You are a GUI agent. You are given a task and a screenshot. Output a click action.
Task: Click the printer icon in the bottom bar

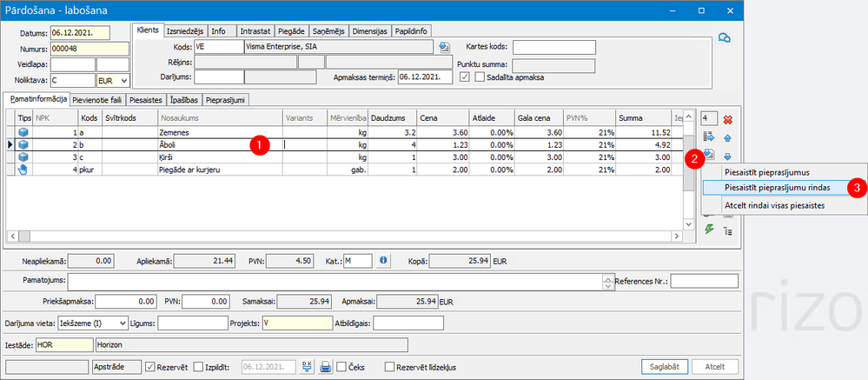pyautogui.click(x=325, y=367)
